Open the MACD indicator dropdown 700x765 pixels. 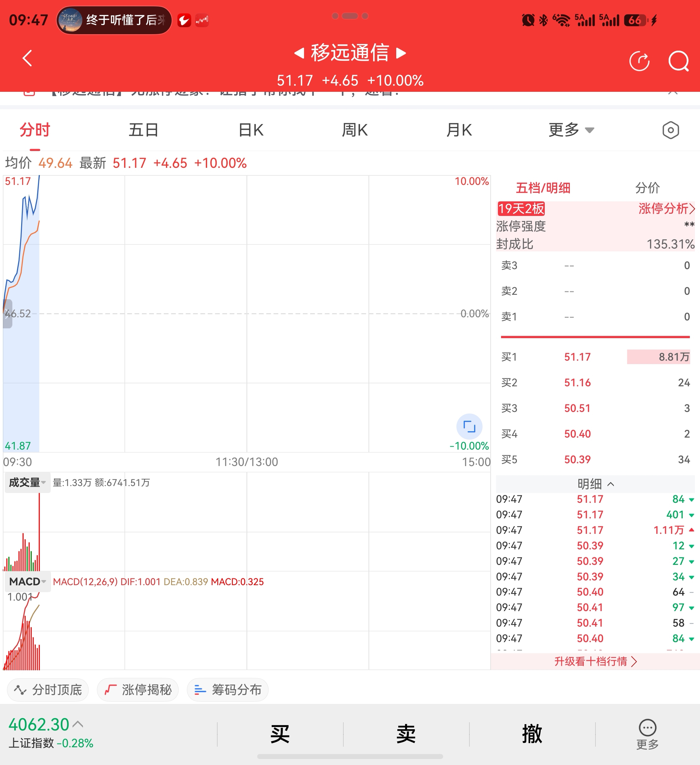coord(27,582)
